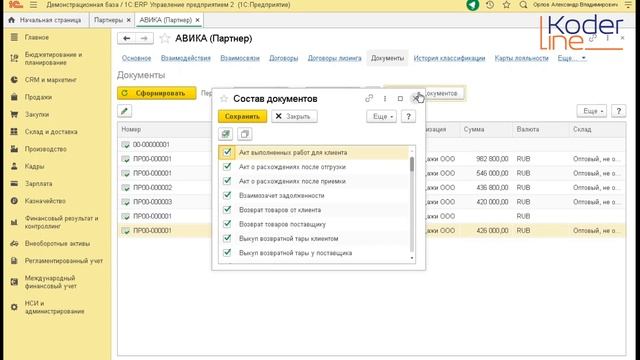Expand Еще in partner navigation links
This screenshot has width=640, height=360.
(x=572, y=58)
